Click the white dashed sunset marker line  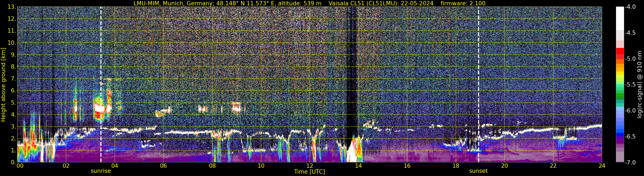478,85
